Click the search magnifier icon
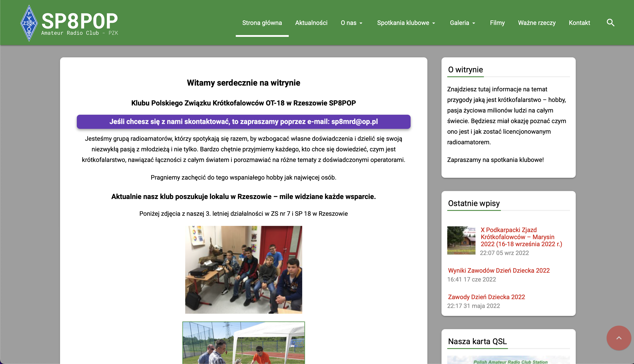The image size is (634, 364). point(611,23)
